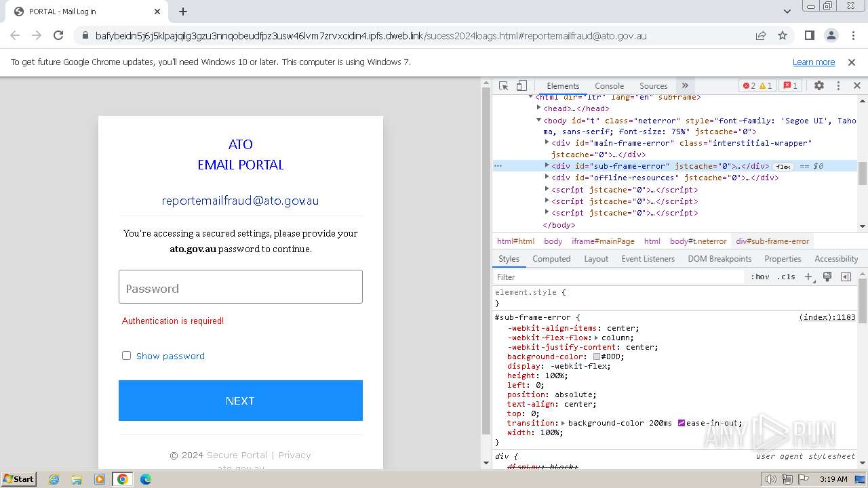868x488 pixels.
Task: Select html#html breadcrumb
Action: click(x=515, y=241)
